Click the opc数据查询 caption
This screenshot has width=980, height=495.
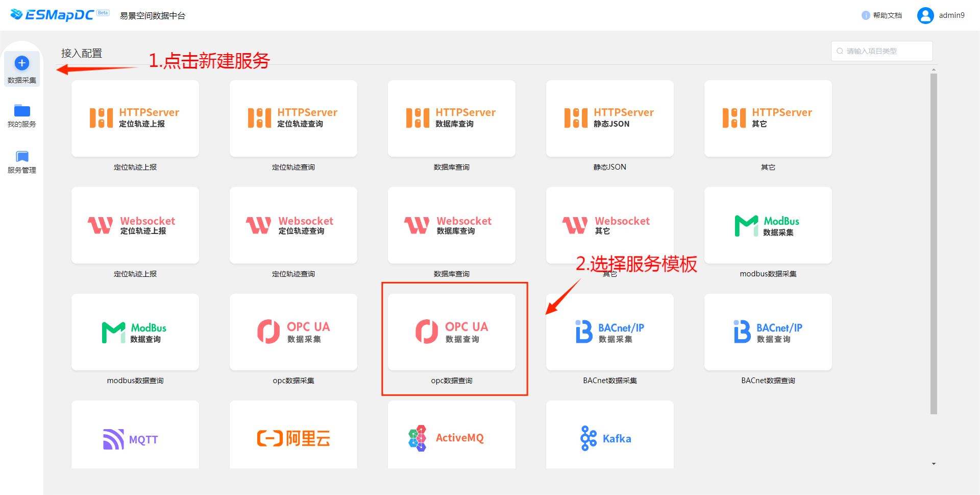[x=452, y=381]
